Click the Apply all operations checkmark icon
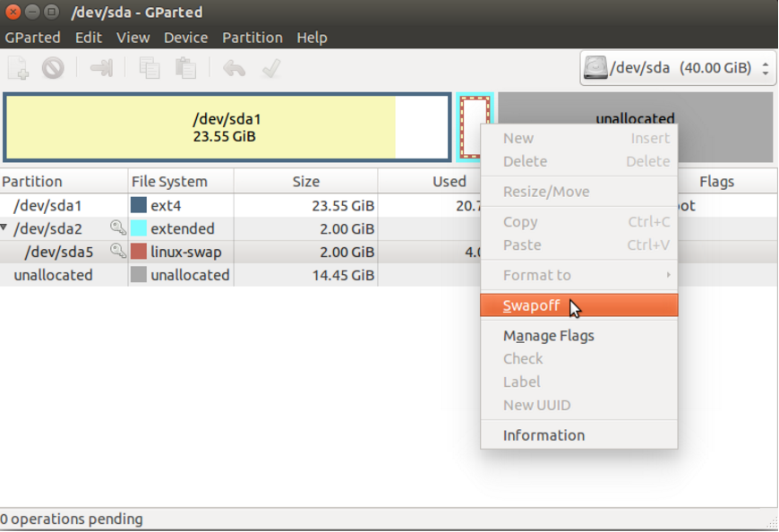Image resolution: width=779 pixels, height=532 pixels. 271,67
